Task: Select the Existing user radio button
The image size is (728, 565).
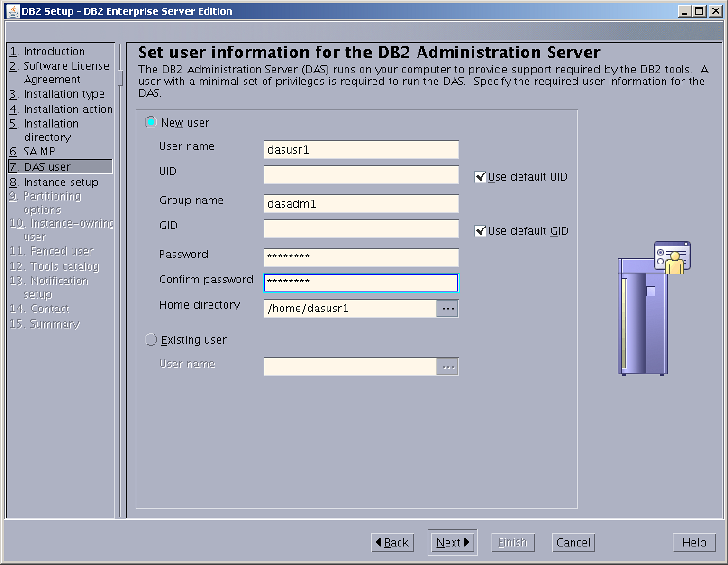Action: (151, 339)
